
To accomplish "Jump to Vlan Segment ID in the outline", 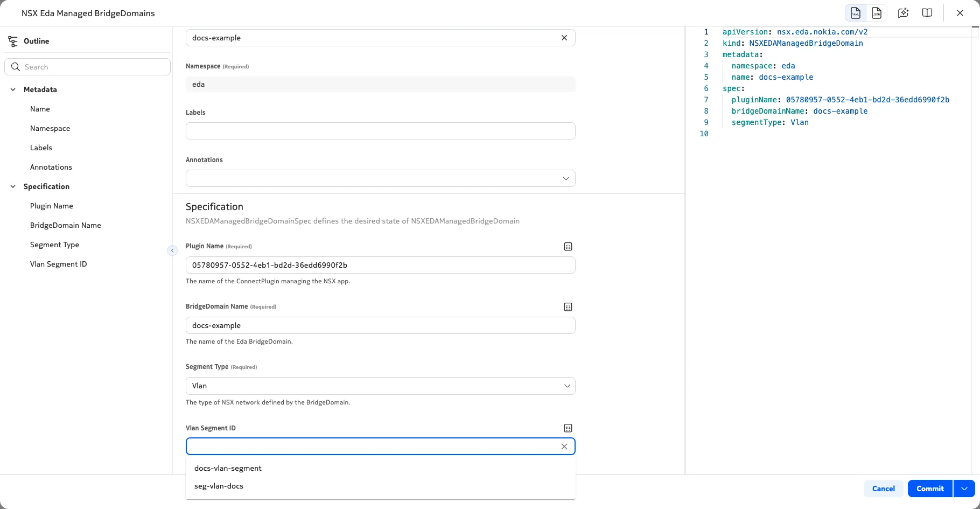I will point(58,264).
